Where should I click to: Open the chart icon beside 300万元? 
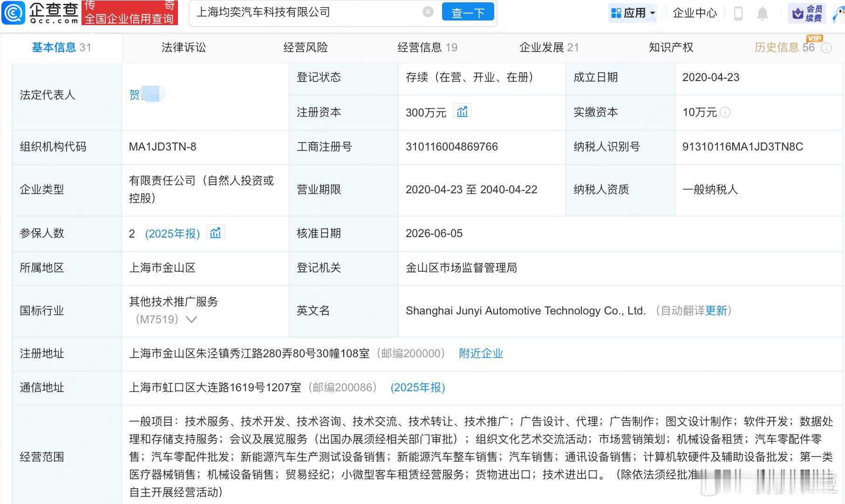(x=462, y=112)
